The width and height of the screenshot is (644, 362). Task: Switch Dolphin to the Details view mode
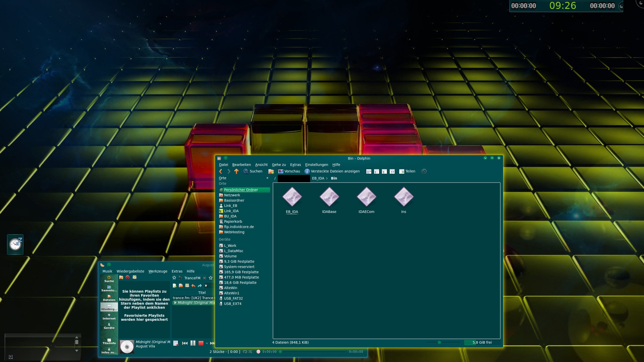coord(377,171)
